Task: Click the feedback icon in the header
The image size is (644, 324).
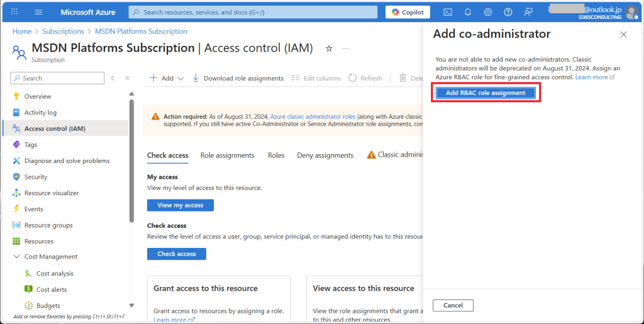Action: pos(528,12)
